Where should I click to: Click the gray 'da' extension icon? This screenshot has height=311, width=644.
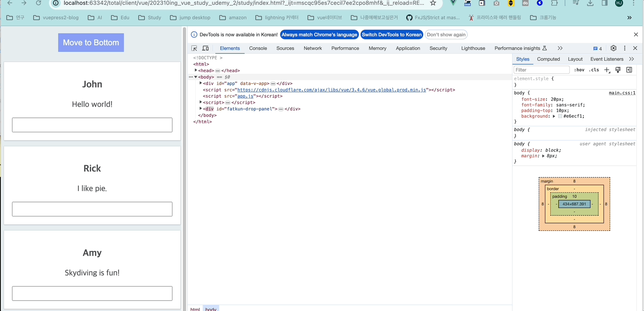tap(525, 3)
